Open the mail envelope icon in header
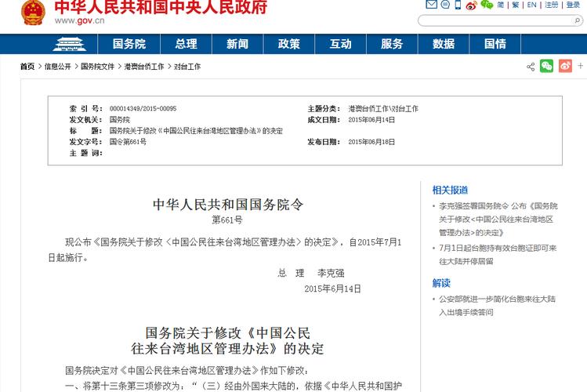The height and width of the screenshot is (392, 587). [431, 5]
